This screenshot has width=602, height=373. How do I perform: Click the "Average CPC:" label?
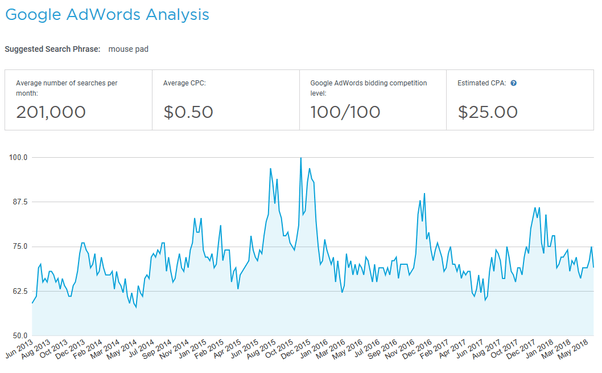point(184,83)
